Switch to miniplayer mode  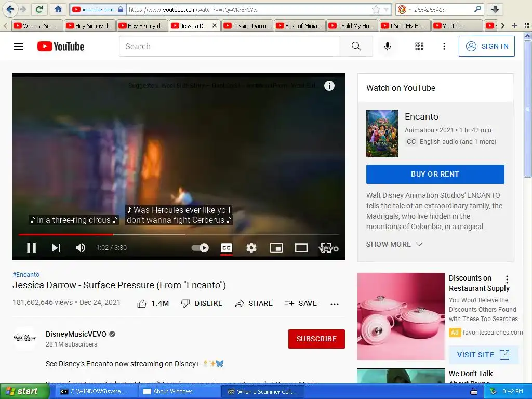point(276,248)
